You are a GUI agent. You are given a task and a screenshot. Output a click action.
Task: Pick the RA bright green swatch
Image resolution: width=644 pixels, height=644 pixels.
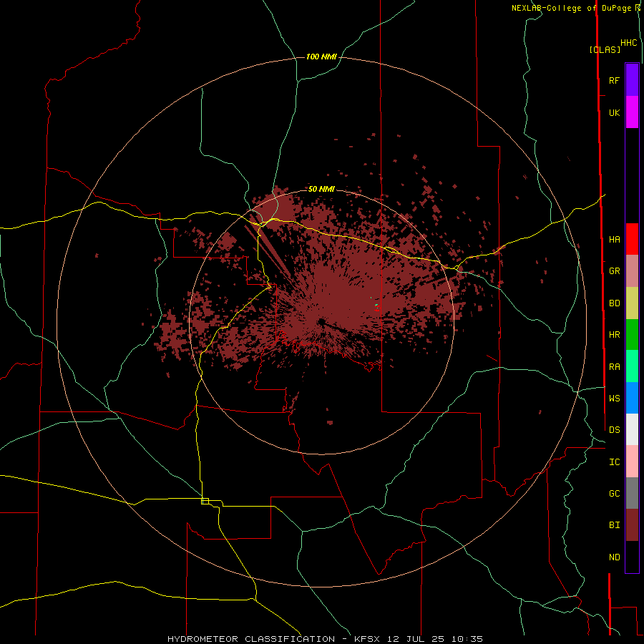(632, 366)
